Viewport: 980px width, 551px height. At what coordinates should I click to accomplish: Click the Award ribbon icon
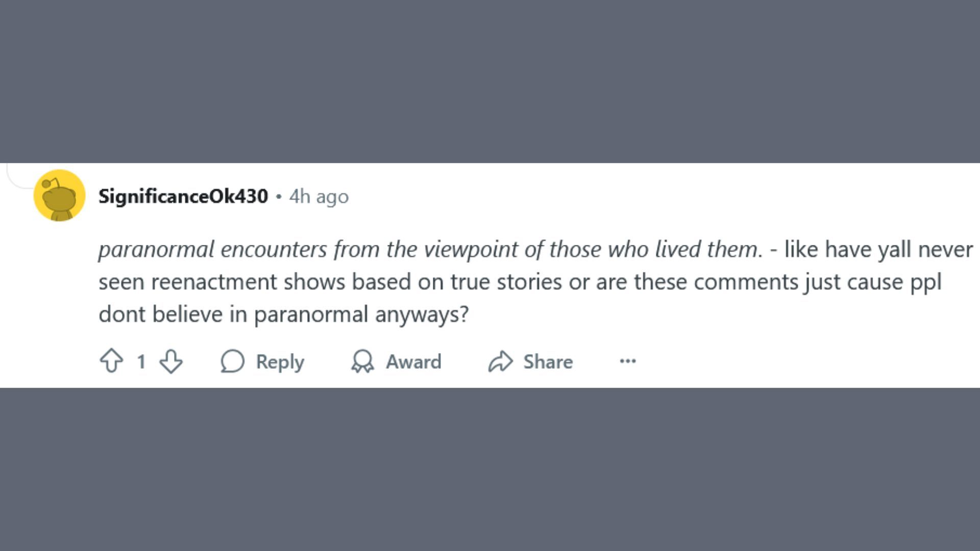pyautogui.click(x=362, y=361)
